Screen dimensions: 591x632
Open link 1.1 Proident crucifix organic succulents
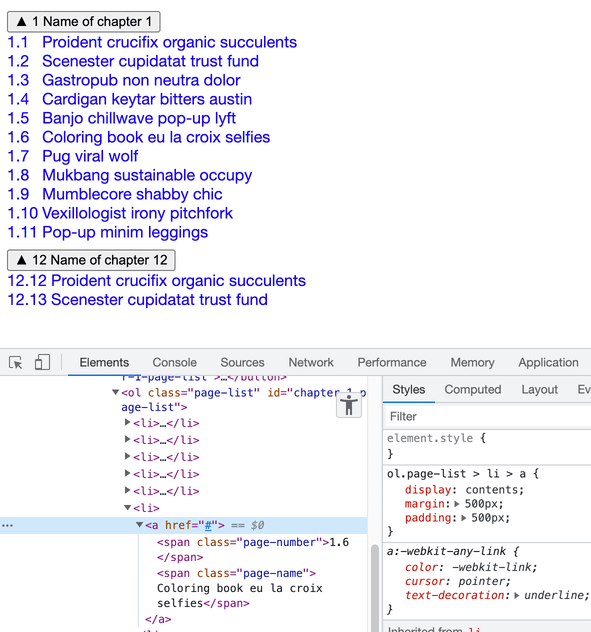(152, 42)
